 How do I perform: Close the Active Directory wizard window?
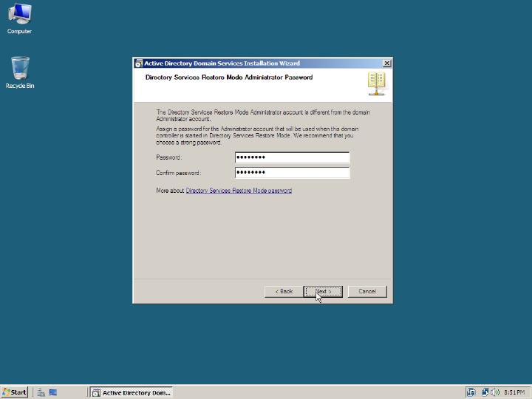tap(386, 63)
